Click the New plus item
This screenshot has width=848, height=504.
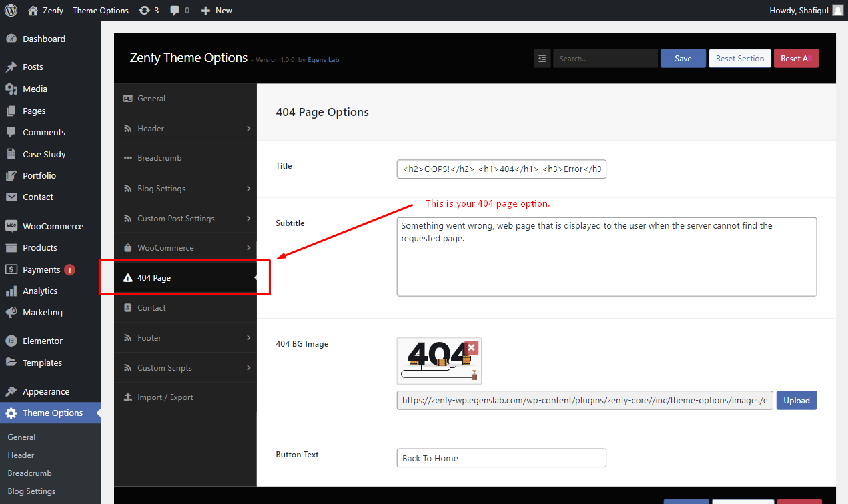click(x=216, y=11)
